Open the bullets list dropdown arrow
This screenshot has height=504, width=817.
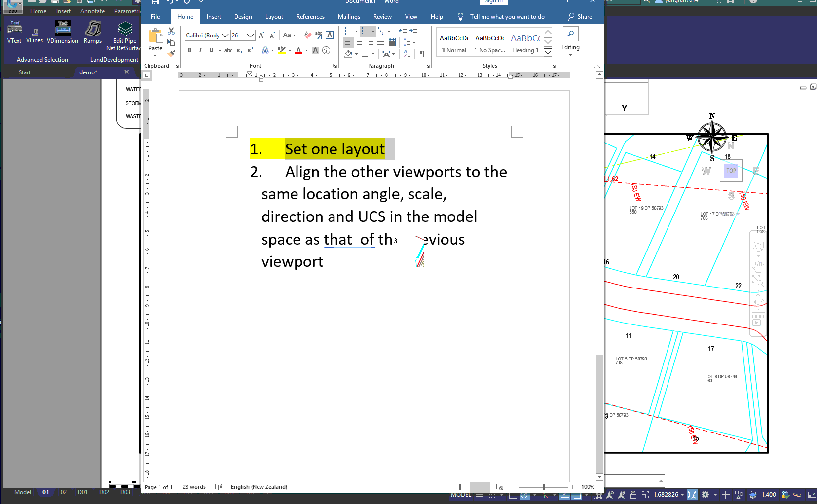356,31
